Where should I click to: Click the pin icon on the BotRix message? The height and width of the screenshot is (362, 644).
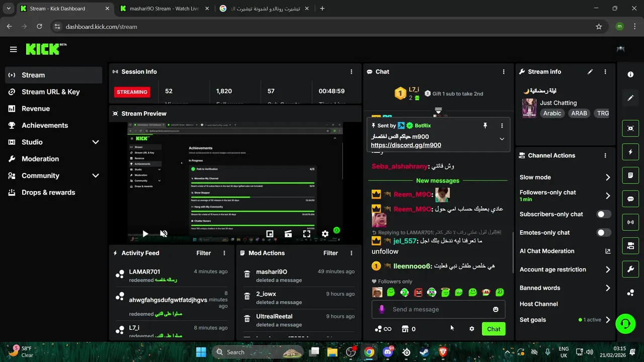point(485,126)
